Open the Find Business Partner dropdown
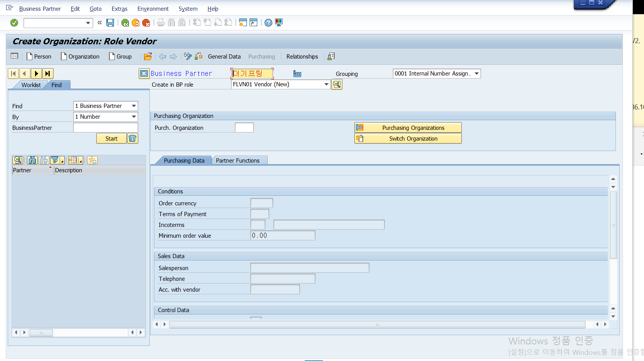This screenshot has height=361, width=644. [x=134, y=106]
